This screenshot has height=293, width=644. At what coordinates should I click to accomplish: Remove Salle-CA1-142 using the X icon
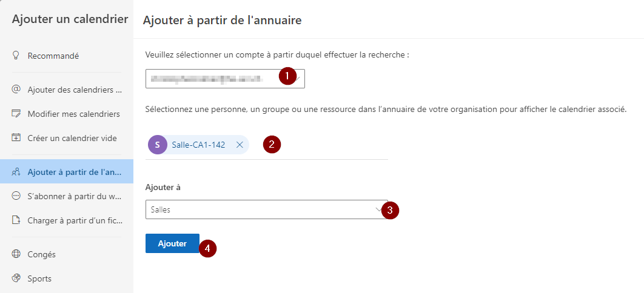tap(240, 145)
